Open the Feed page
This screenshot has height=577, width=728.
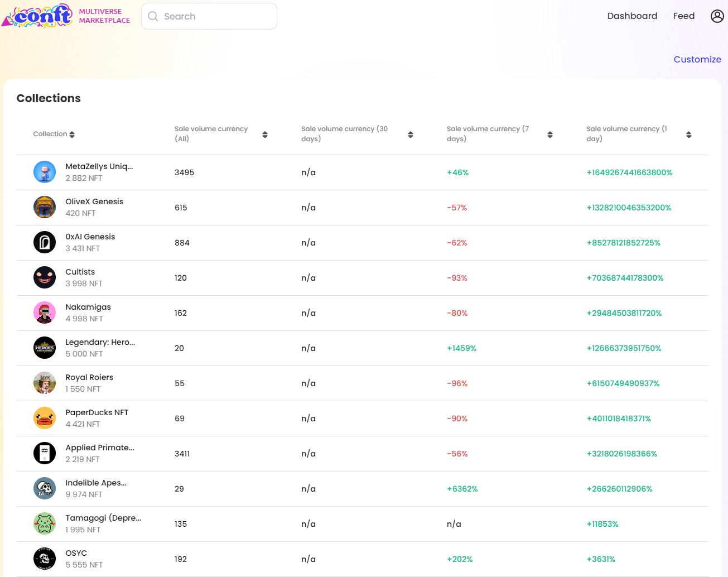click(684, 16)
